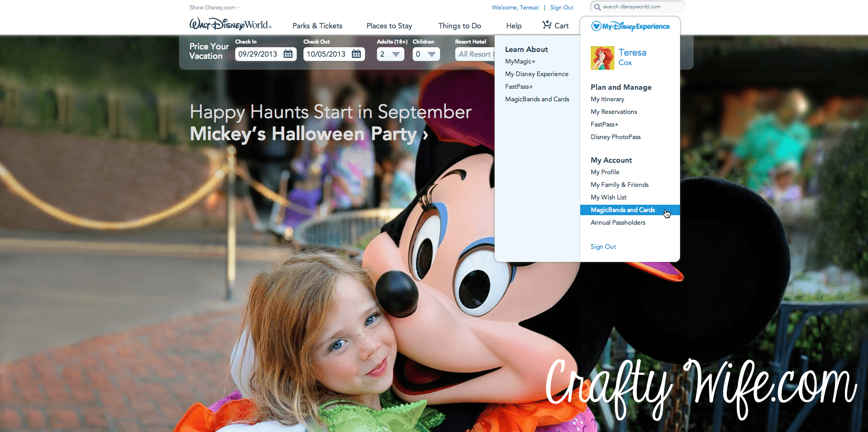This screenshot has height=432, width=868.
Task: Click Teresa's Ariel avatar picture
Action: (x=602, y=58)
